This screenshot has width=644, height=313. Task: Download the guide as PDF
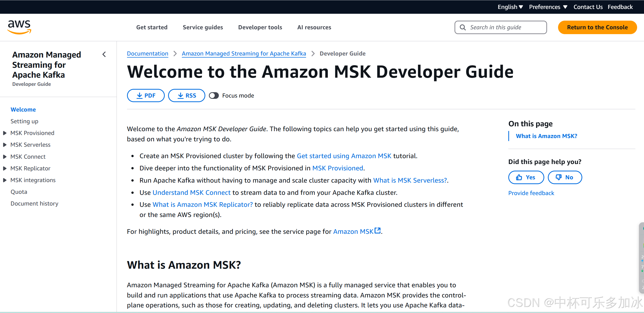[146, 96]
